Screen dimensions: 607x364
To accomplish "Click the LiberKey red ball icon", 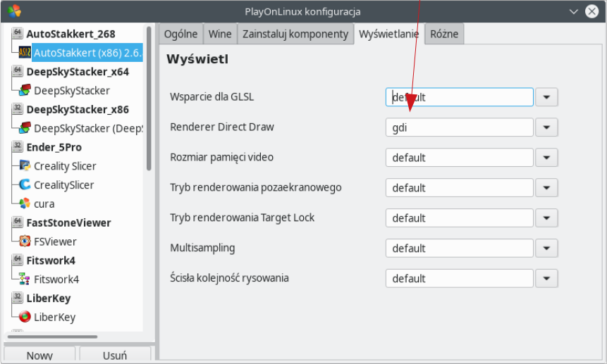I will (25, 316).
